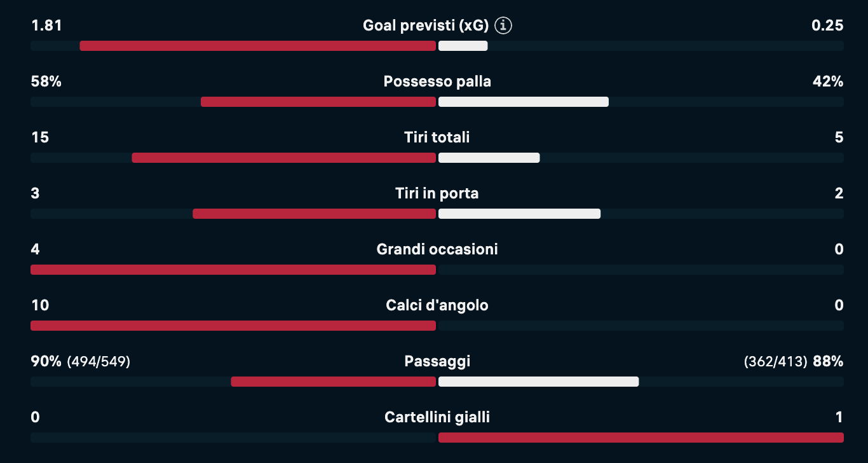The image size is (868, 463).
Task: Click the white 42% possession bar
Action: point(524,102)
